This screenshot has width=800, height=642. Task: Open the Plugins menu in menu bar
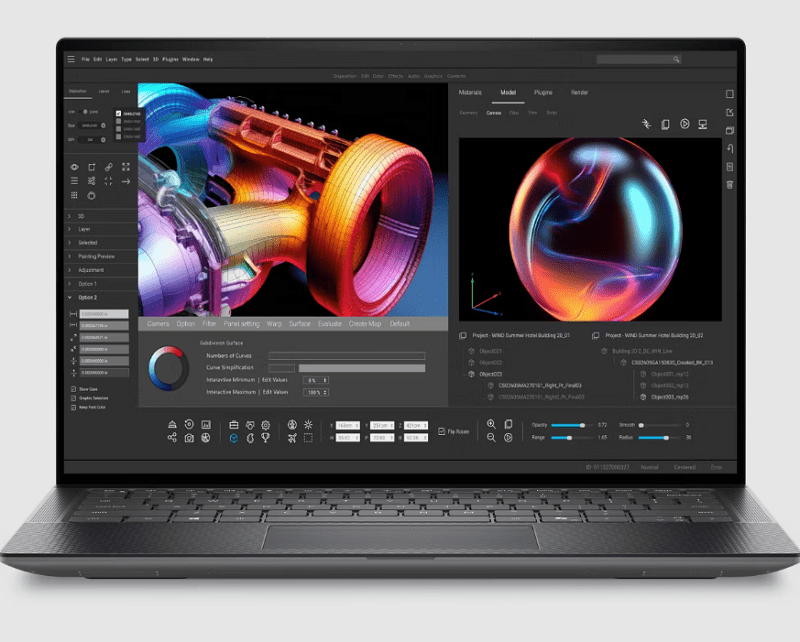point(170,59)
